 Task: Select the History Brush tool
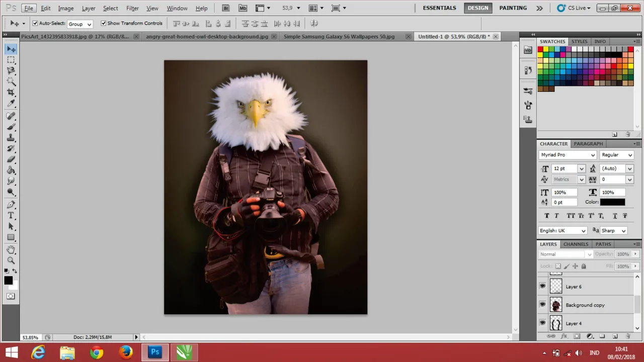coord(11,149)
